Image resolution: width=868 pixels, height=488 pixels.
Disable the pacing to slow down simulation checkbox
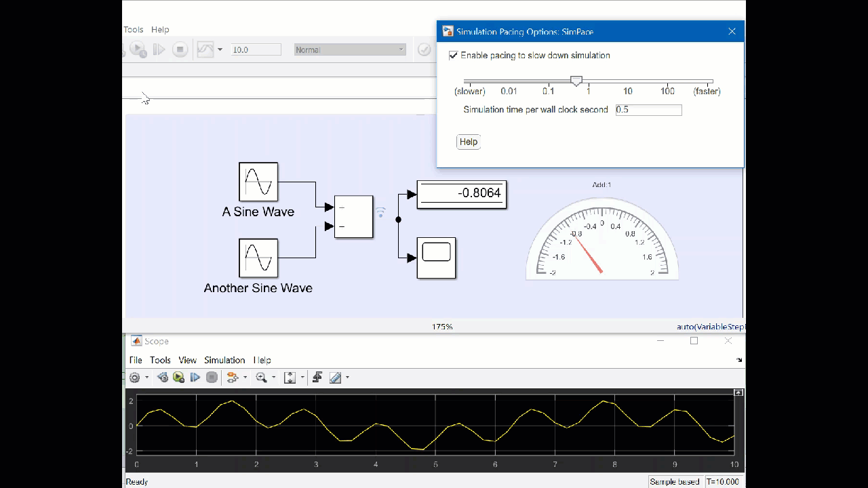(453, 56)
